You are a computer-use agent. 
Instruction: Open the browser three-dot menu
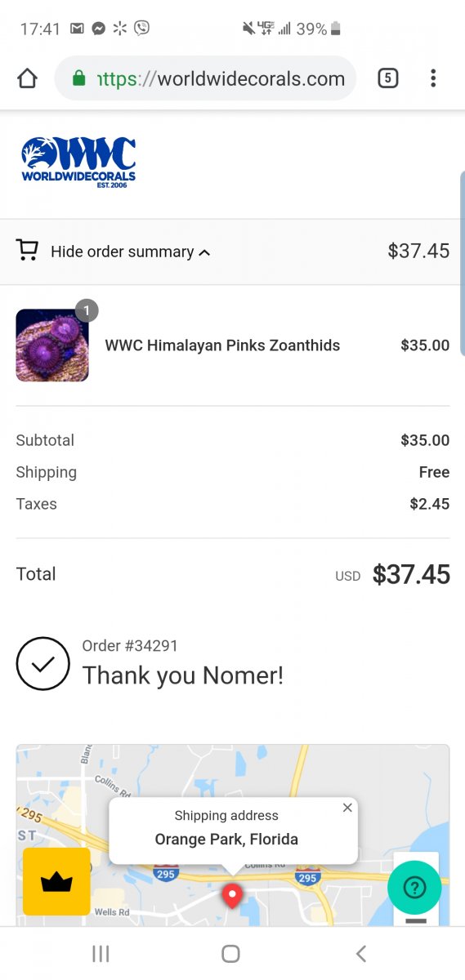click(x=433, y=78)
